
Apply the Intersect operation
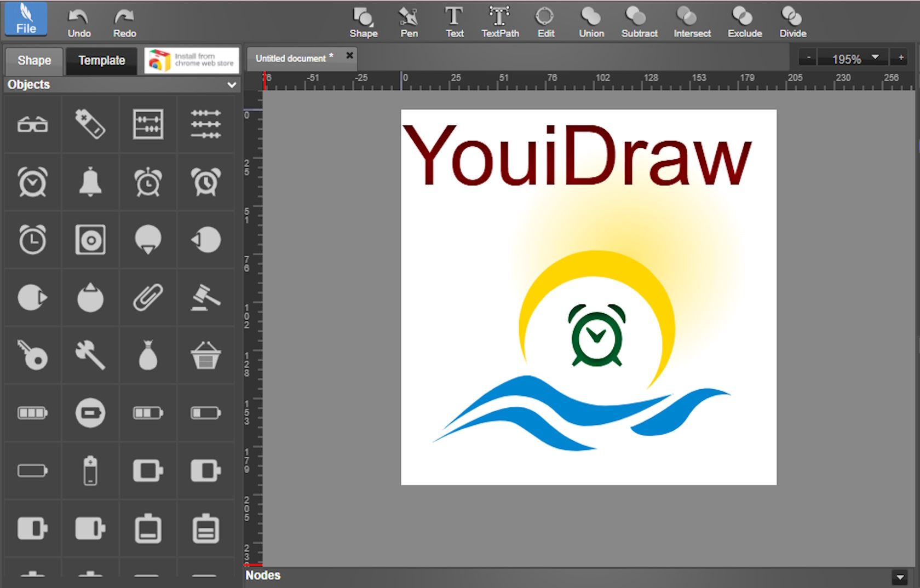pos(691,21)
